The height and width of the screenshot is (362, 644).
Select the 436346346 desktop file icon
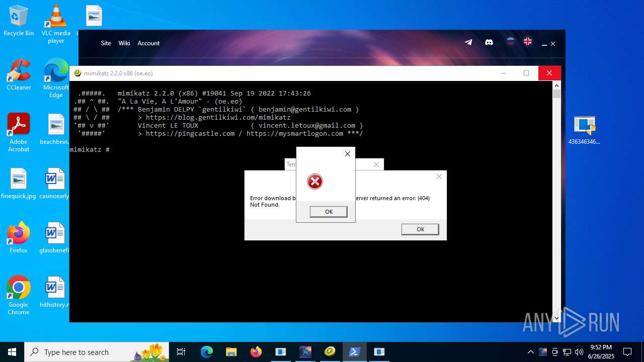[584, 130]
